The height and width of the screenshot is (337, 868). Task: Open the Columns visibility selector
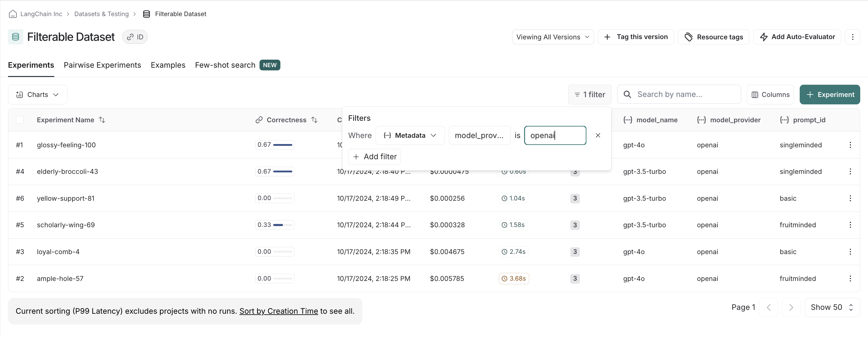770,95
